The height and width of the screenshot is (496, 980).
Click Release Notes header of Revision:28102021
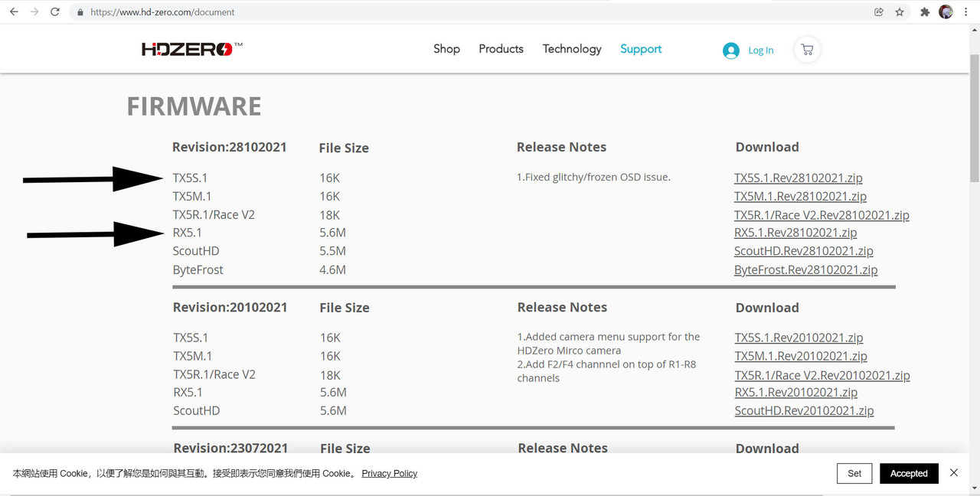tap(561, 147)
